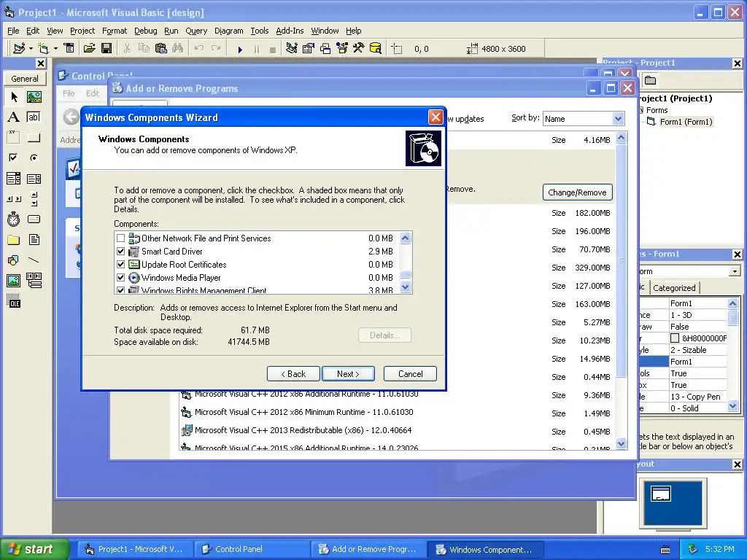The height and width of the screenshot is (560, 747).
Task: Select the CheckBox tool in the toolbox
Action: pyautogui.click(x=14, y=157)
